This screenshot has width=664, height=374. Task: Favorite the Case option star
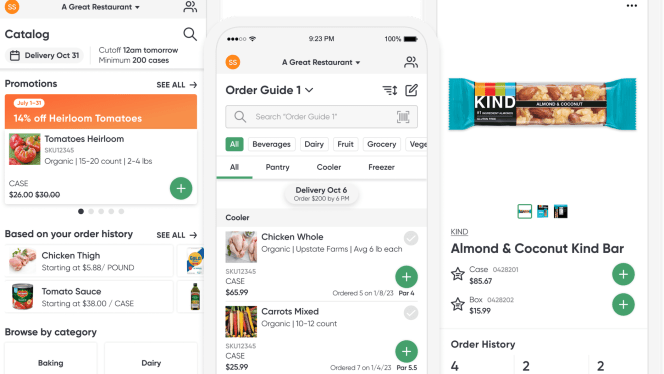[457, 274]
